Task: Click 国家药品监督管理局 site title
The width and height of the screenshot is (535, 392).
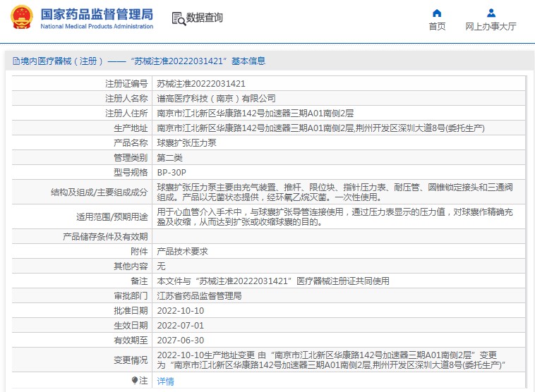Action: pyautogui.click(x=97, y=14)
